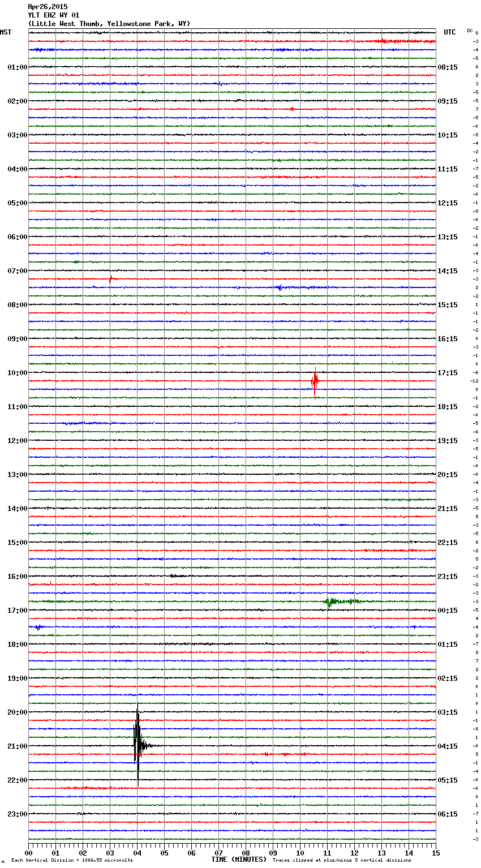Screen dimensions: 481x868
Task: Click the 11:15 UTC time label
Action: (448, 169)
